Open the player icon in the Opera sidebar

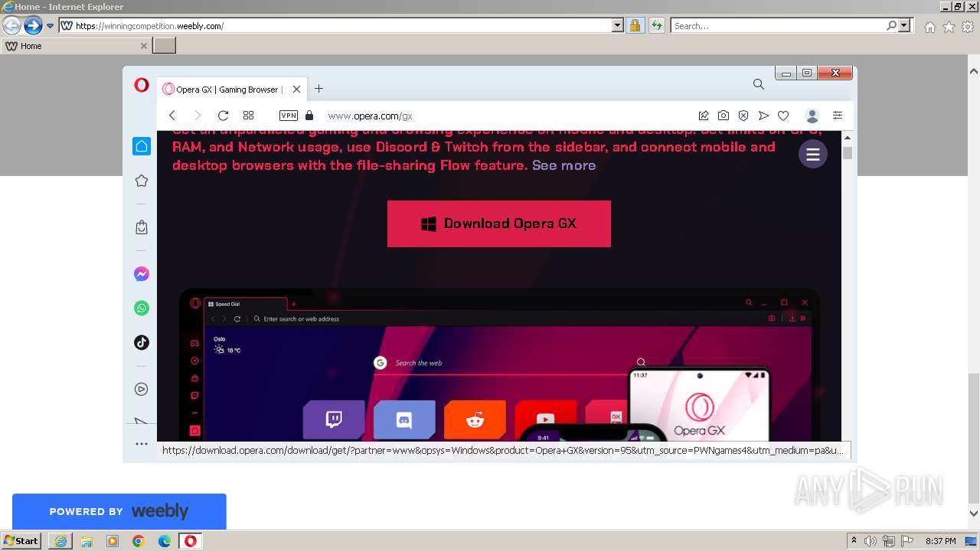[x=142, y=389]
